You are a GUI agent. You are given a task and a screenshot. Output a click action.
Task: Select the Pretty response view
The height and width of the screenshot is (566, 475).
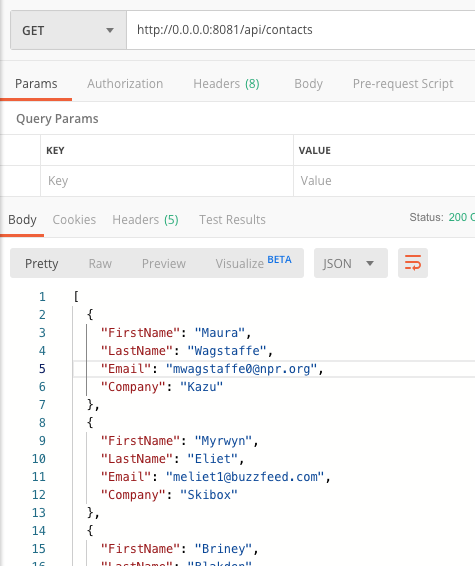(x=42, y=264)
